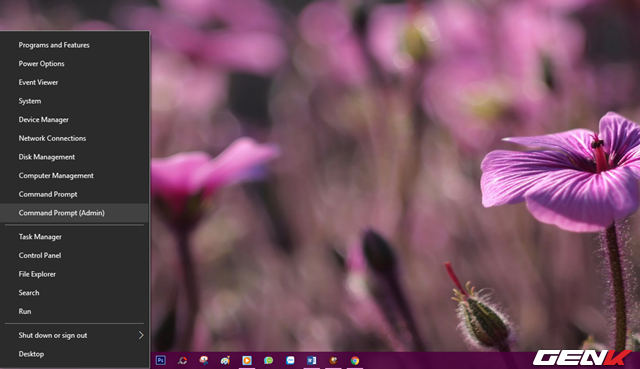Launch Google Chrome from the taskbar
This screenshot has height=369, width=640.
(355, 360)
